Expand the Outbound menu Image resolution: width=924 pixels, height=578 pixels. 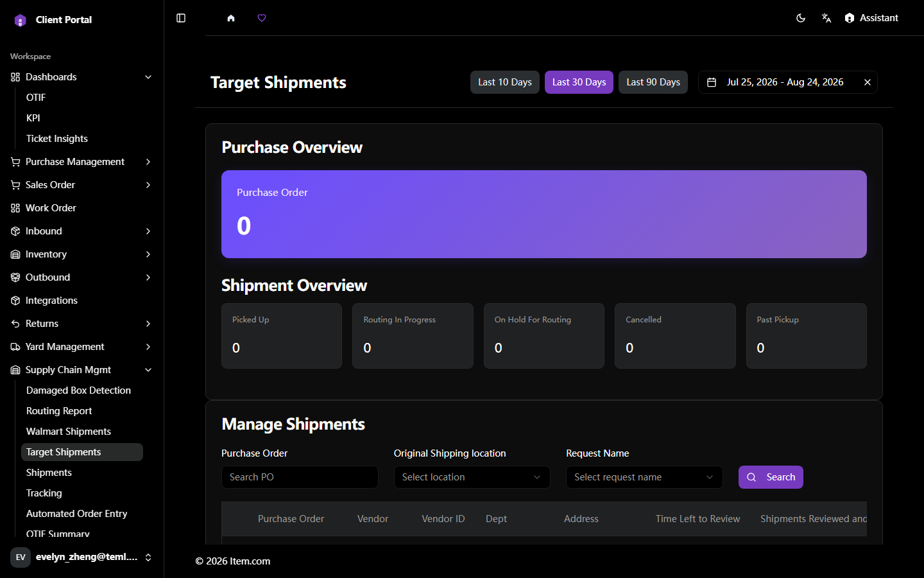[x=81, y=277]
